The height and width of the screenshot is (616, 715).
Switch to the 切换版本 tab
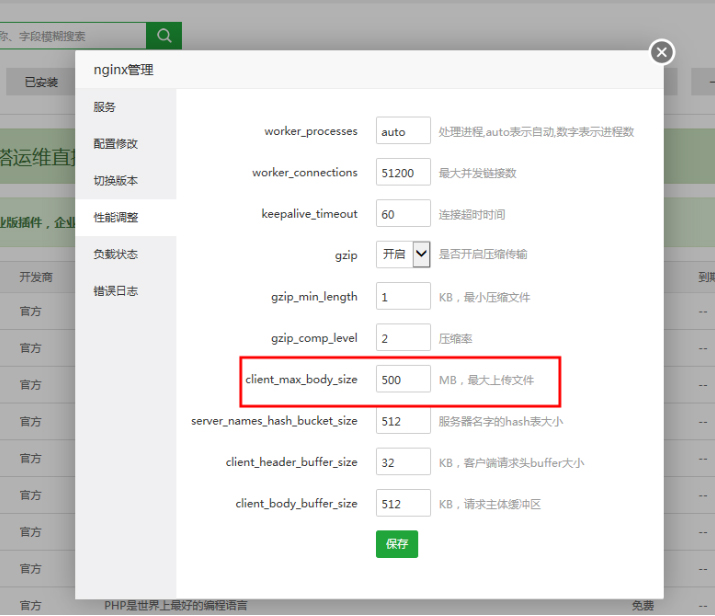click(x=115, y=181)
